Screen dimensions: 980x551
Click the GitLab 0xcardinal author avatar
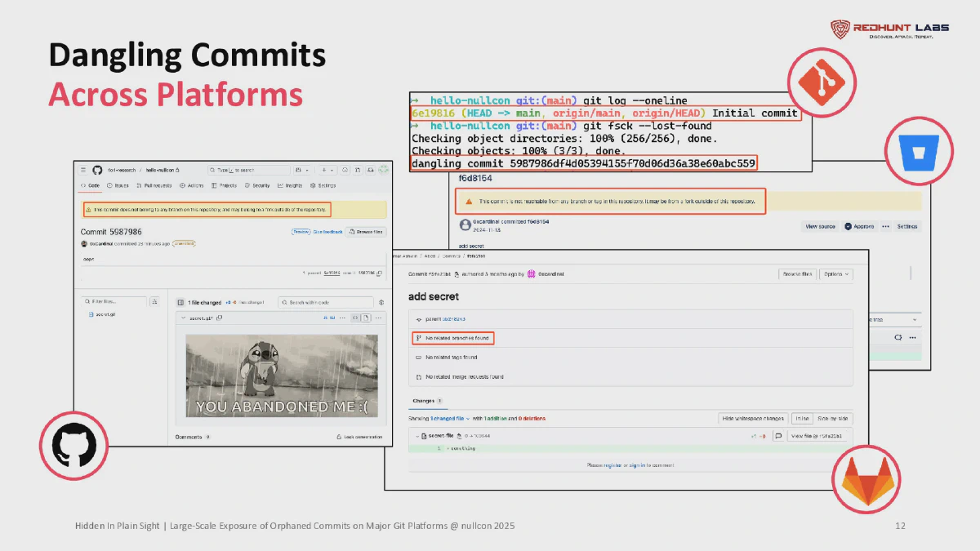point(531,274)
